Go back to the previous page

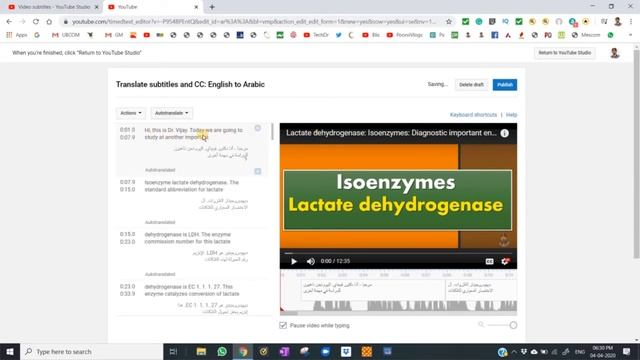(x=9, y=22)
